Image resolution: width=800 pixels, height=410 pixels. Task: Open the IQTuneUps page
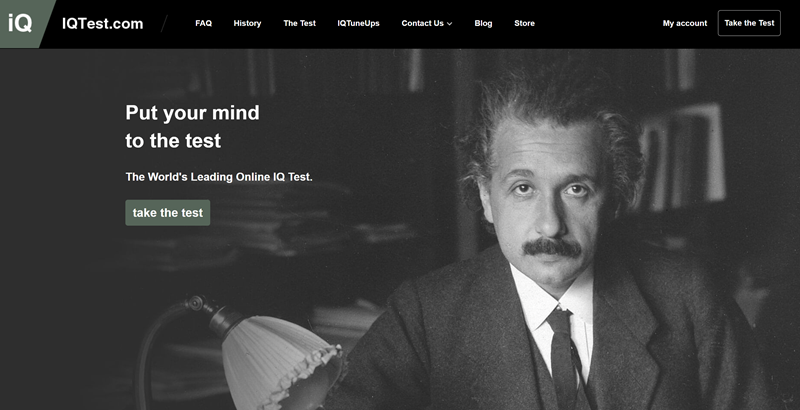click(358, 23)
